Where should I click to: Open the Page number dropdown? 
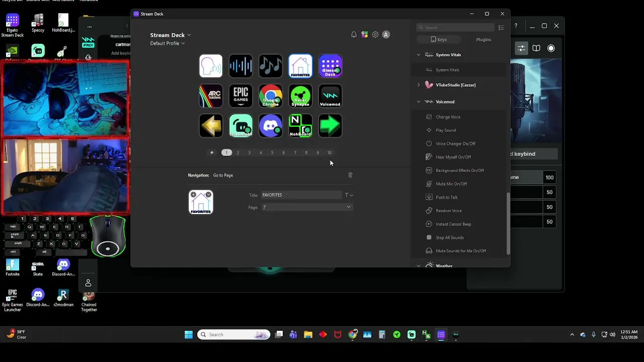click(x=306, y=207)
